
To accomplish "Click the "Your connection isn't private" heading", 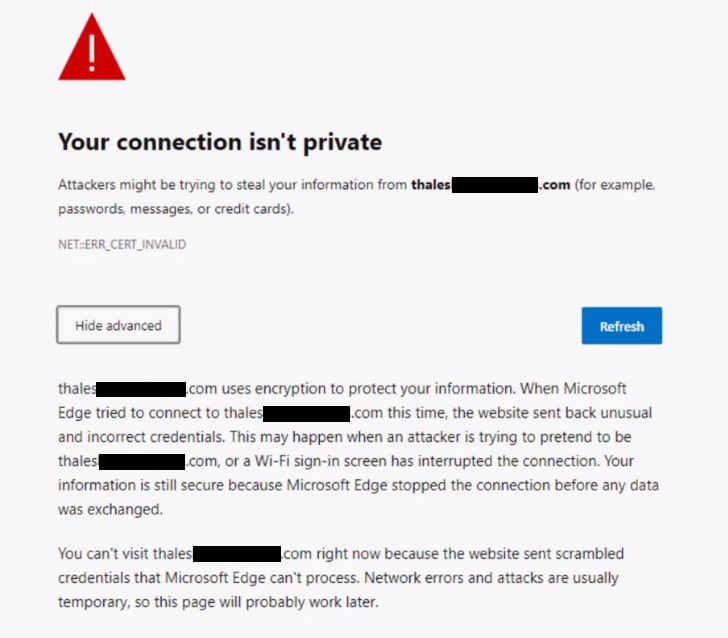I will [x=220, y=142].
